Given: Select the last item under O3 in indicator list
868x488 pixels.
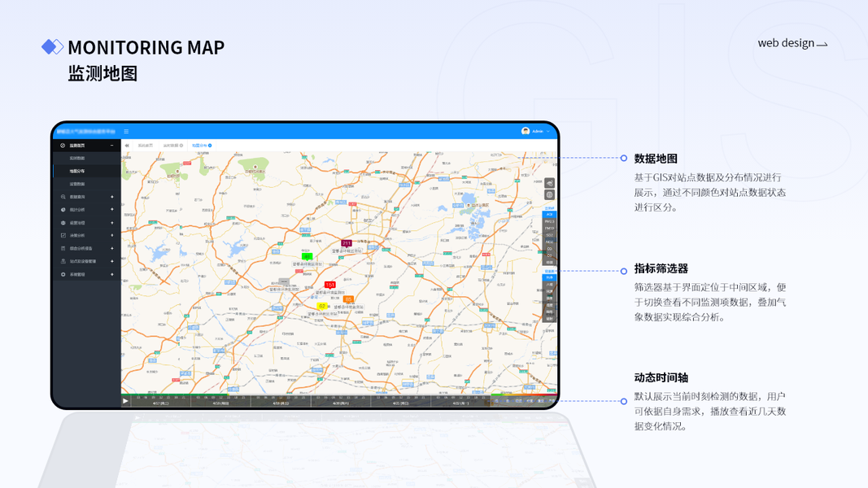Looking at the screenshot, I should coord(549,263).
